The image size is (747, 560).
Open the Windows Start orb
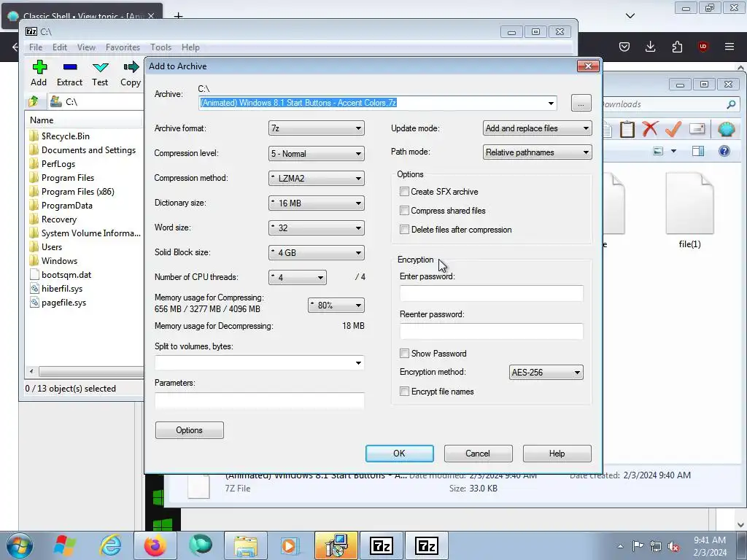pyautogui.click(x=20, y=545)
